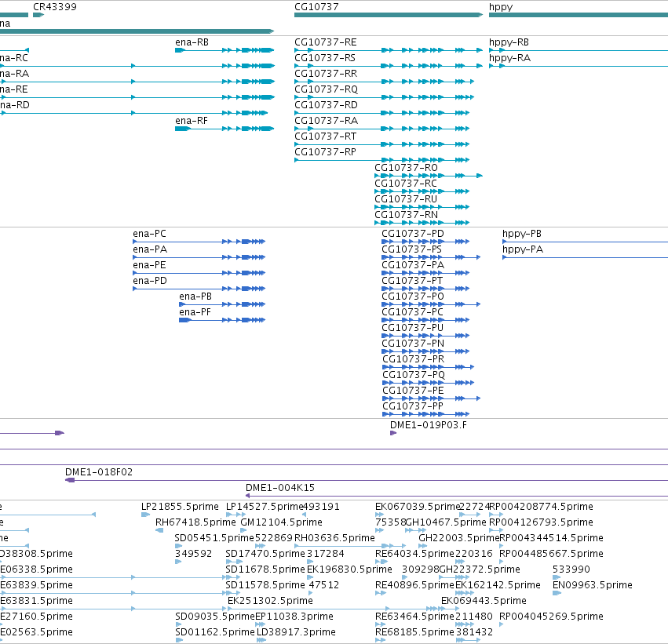The width and height of the screenshot is (668, 644).
Task: Click the CG10737-PN protein label
Action: tap(413, 344)
